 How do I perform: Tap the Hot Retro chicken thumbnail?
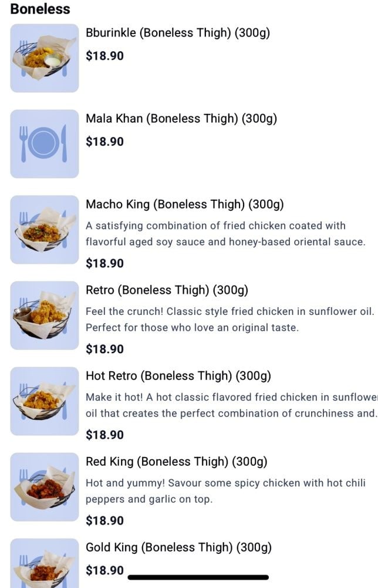(x=45, y=401)
